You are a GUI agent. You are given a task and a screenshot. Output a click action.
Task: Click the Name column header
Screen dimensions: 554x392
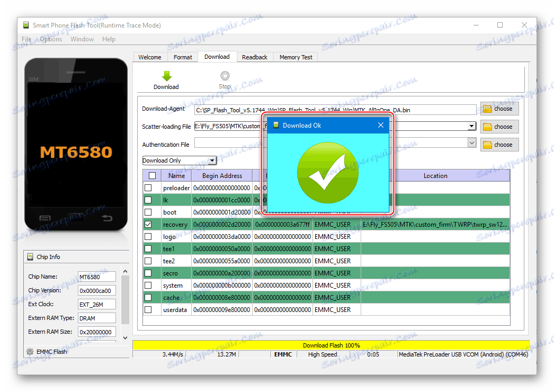tap(176, 176)
